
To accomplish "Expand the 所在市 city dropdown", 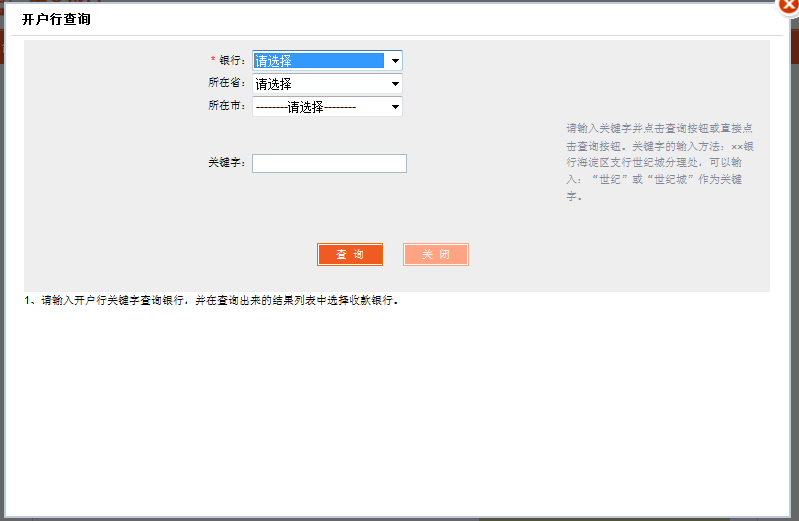I will point(319,107).
